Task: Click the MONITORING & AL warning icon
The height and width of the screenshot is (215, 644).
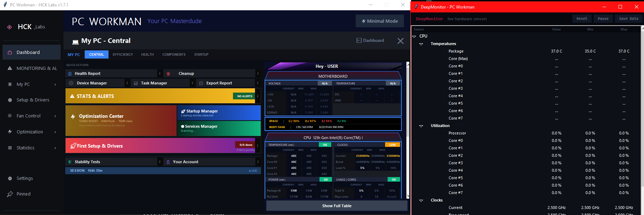Action: click(x=10, y=68)
